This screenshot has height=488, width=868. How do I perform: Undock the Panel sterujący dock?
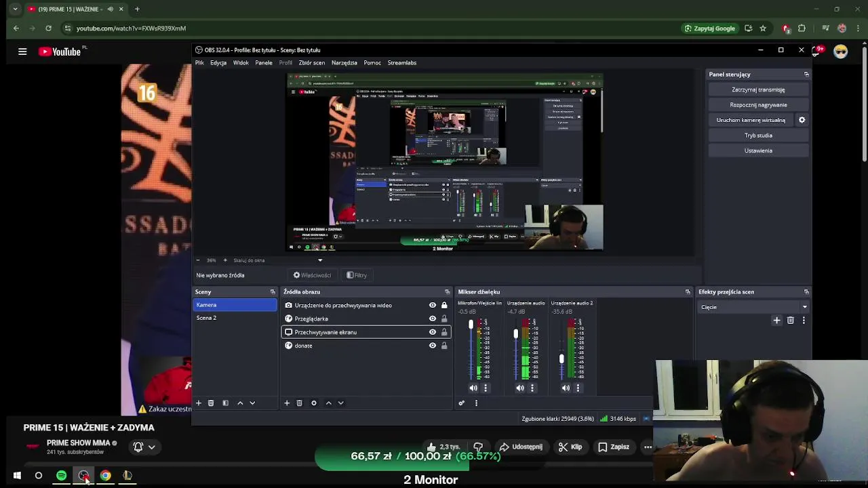pos(806,75)
